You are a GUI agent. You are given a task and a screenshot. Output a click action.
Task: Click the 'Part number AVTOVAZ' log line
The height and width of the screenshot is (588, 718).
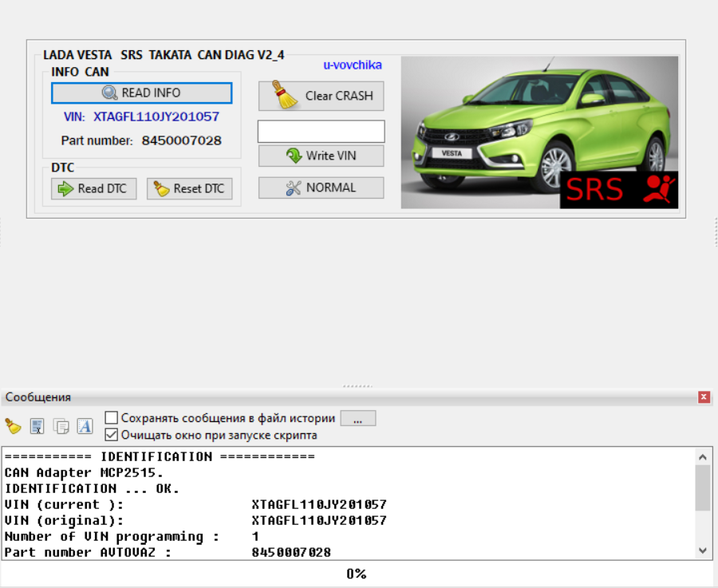168,552
